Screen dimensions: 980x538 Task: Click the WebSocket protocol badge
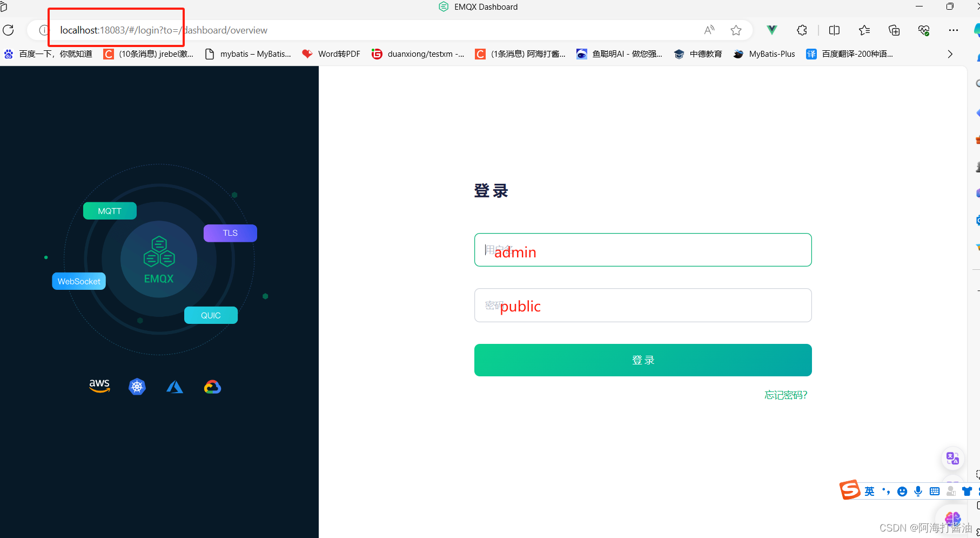[x=79, y=281]
